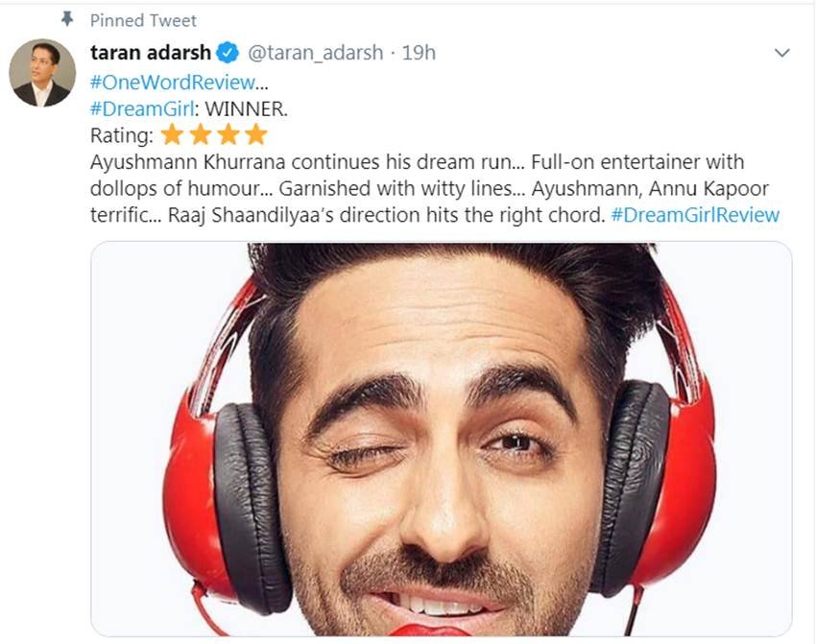
Task: Click the second orange rating star
Action: coord(200,134)
